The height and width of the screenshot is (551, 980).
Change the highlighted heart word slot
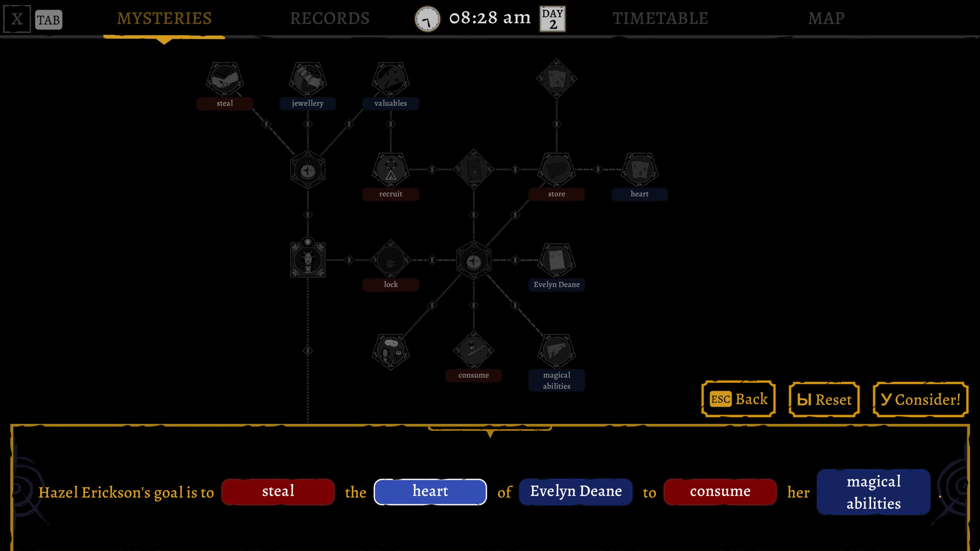coord(430,492)
